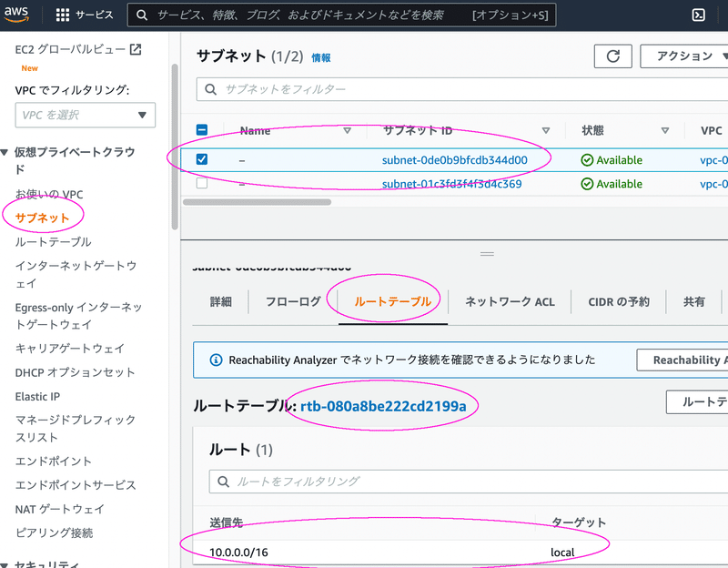This screenshot has height=568, width=728.
Task: Sort by status column arrow
Action: (665, 130)
